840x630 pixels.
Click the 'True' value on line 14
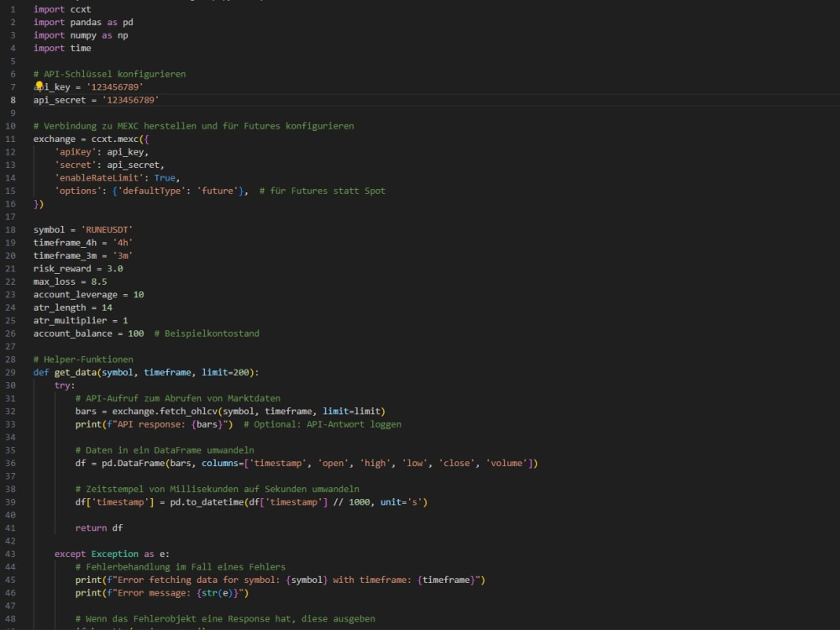click(x=165, y=178)
